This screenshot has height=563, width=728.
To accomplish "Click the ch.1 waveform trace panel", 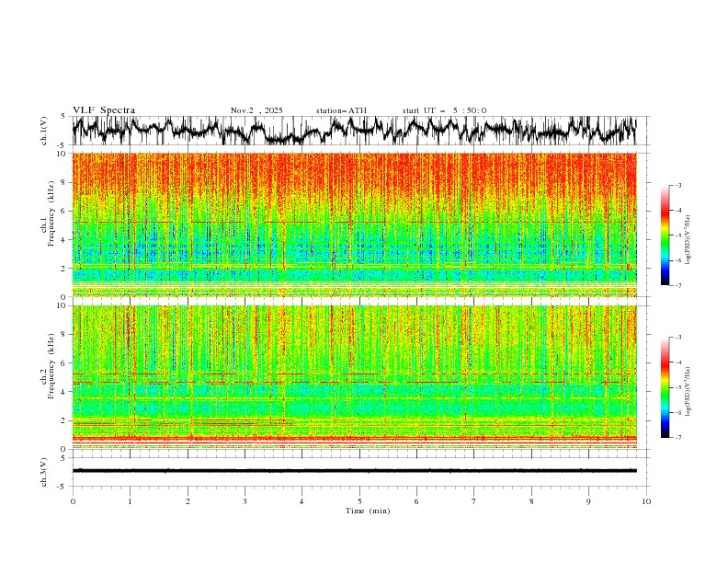I will coord(360,131).
